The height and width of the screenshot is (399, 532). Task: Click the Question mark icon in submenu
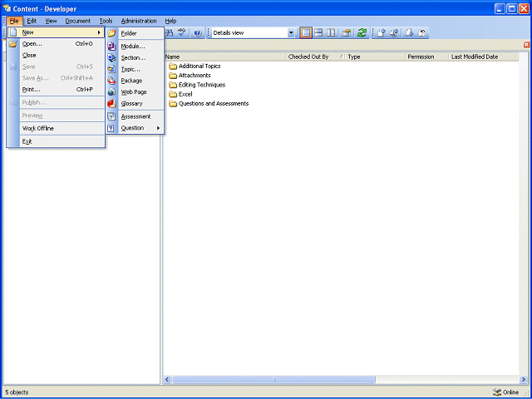coord(111,128)
